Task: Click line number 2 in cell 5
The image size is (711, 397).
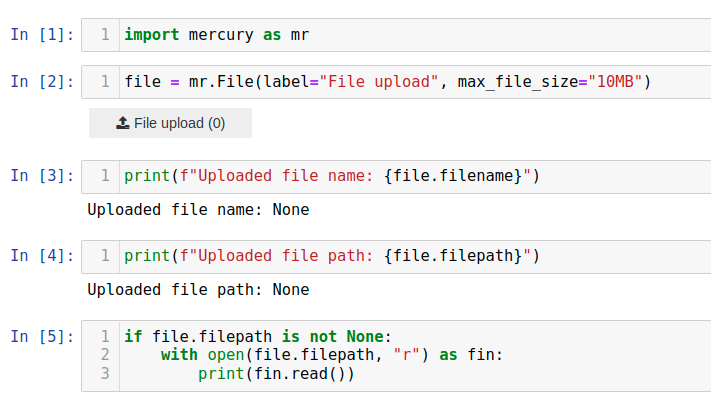Action: (105, 355)
